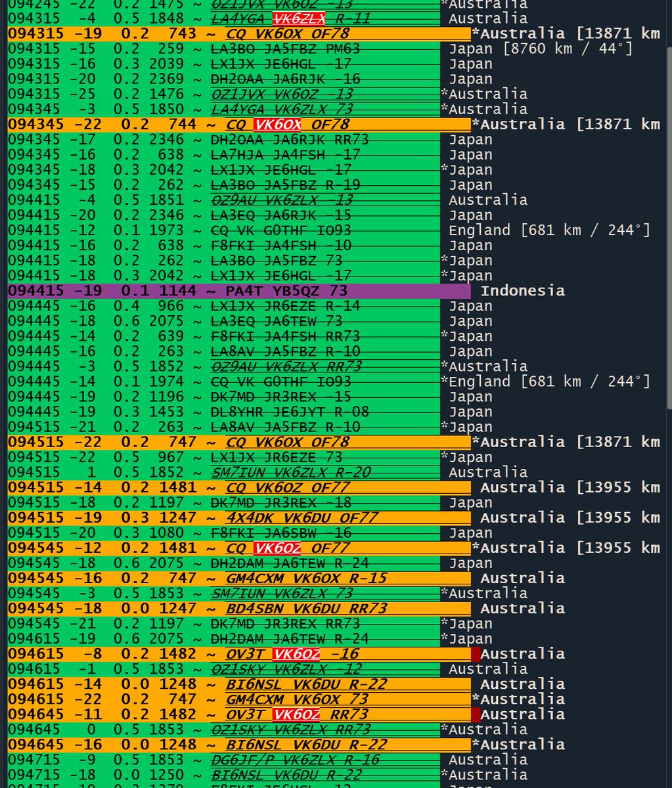
Task: Click the Japan [8760 km / 44°] label
Action: [x=541, y=49]
